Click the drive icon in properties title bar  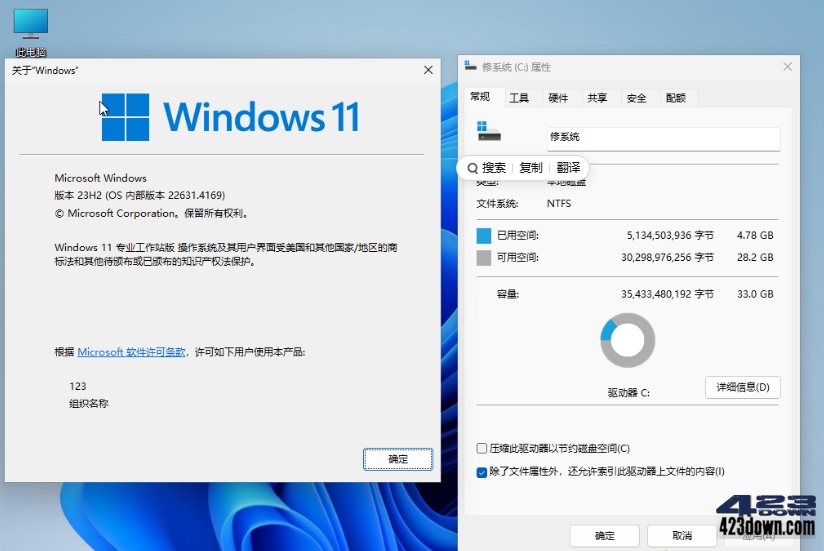[470, 66]
